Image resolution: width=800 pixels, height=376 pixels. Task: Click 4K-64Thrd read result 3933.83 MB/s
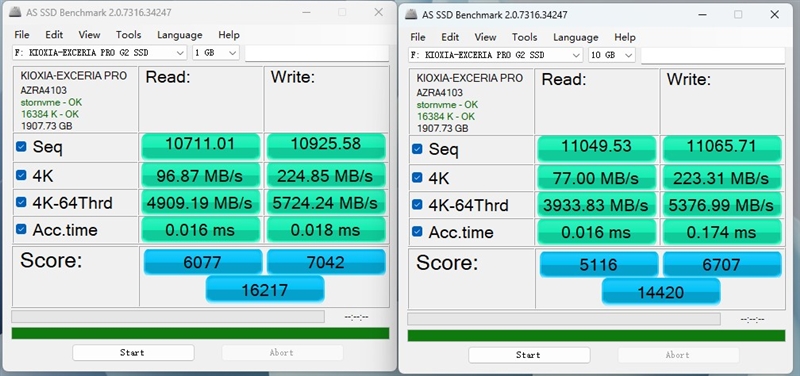click(596, 205)
